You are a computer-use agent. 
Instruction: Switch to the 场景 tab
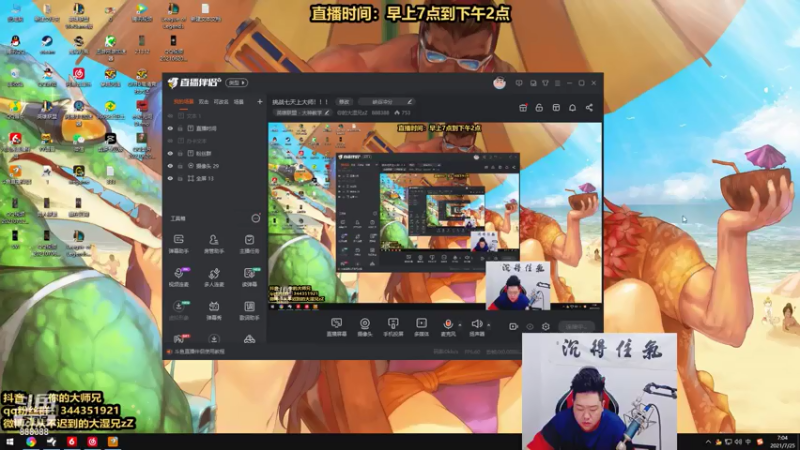pyautogui.click(x=239, y=102)
